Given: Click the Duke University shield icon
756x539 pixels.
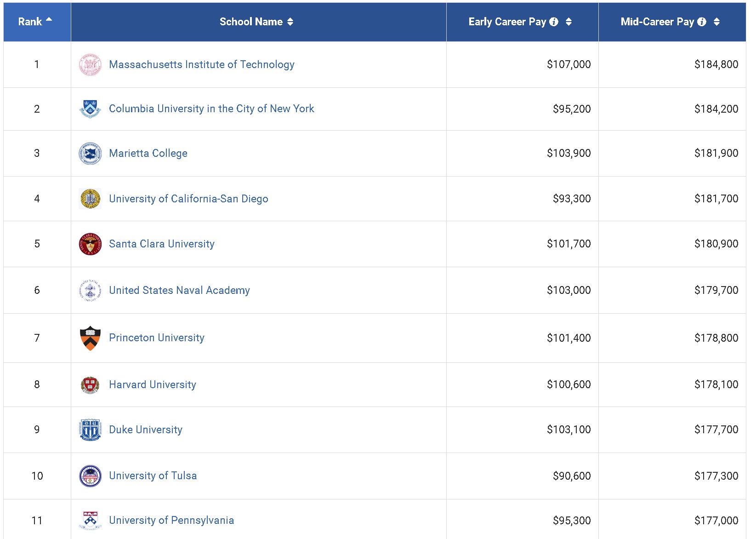Looking at the screenshot, I should tap(90, 430).
